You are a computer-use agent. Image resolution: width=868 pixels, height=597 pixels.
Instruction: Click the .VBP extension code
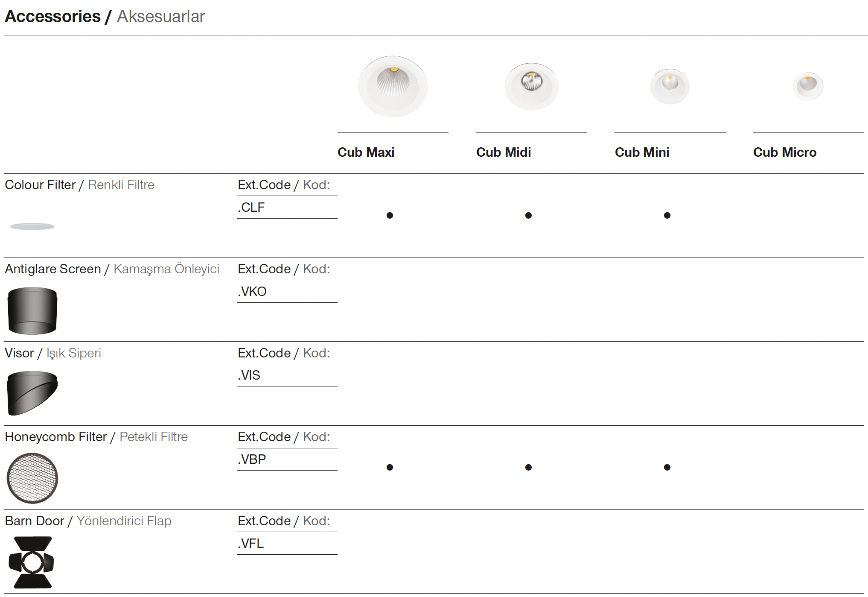click(x=252, y=459)
